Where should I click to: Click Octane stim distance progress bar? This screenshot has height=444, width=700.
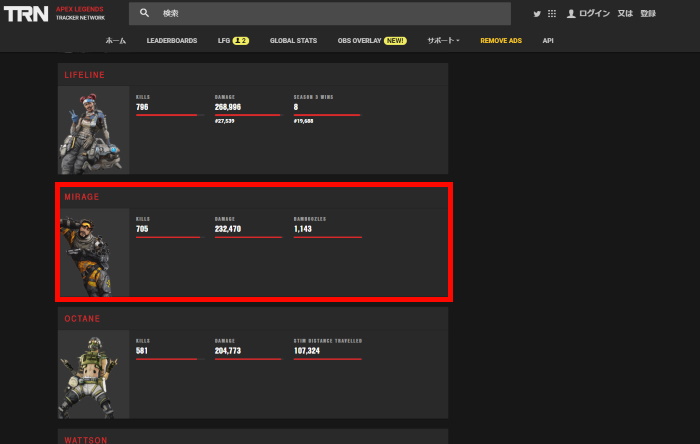point(328,359)
